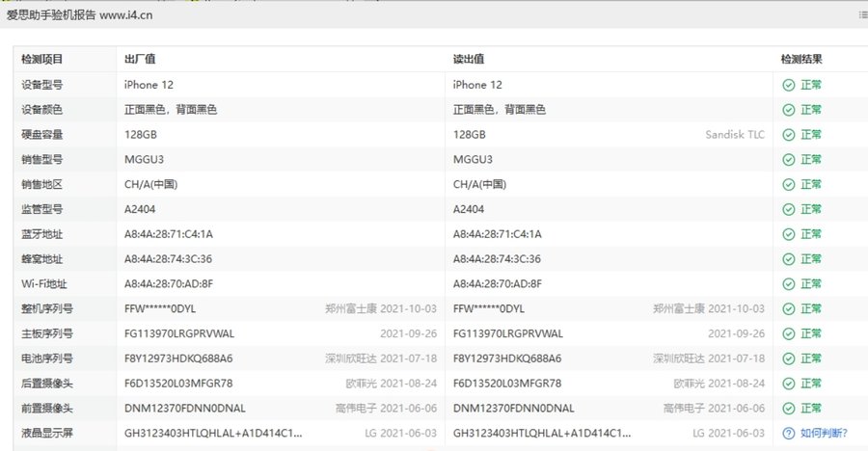Viewport: 868px width, 451px height.
Task: Click 正面黑色,背面黑色 in 出厂值 column
Action: [171, 110]
